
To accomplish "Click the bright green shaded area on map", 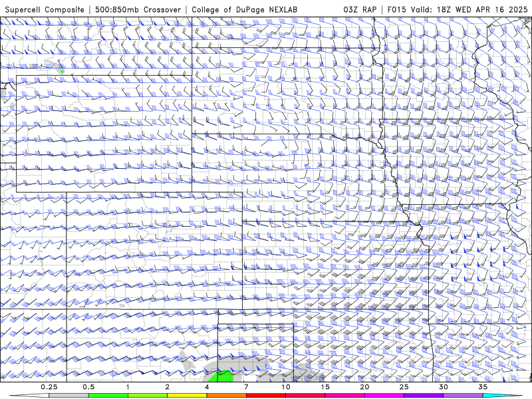I will pos(221,376).
